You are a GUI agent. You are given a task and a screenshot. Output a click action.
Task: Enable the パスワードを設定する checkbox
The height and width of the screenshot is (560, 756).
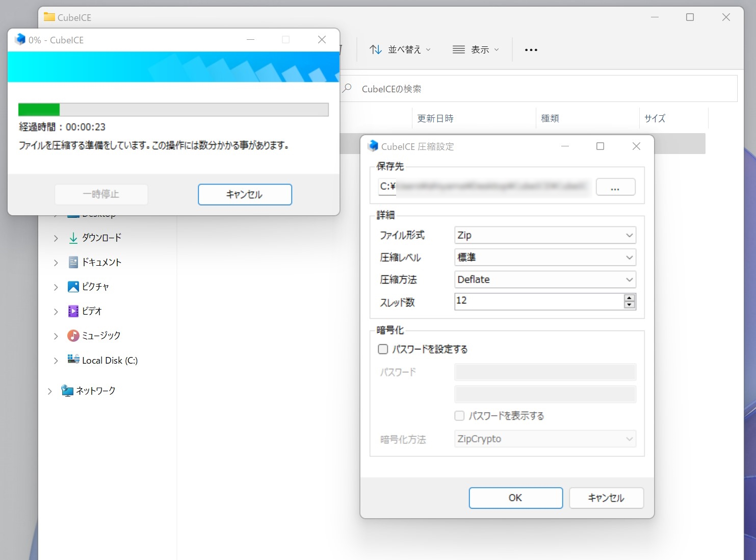click(x=383, y=349)
